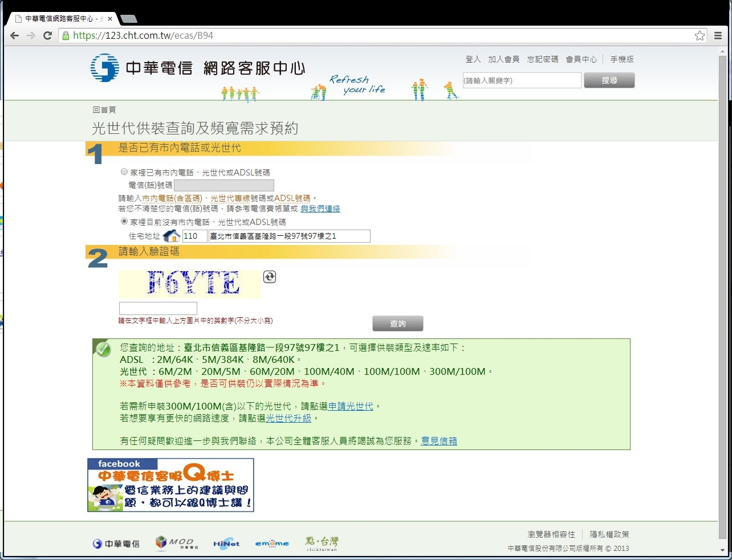Click the 中華電信 footer logo

click(x=116, y=544)
